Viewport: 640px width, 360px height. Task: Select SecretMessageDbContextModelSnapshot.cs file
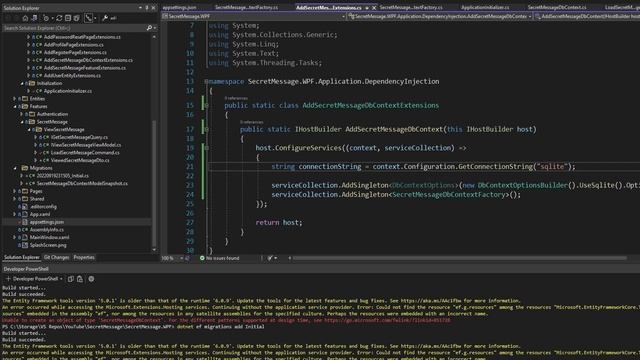[x=82, y=184]
